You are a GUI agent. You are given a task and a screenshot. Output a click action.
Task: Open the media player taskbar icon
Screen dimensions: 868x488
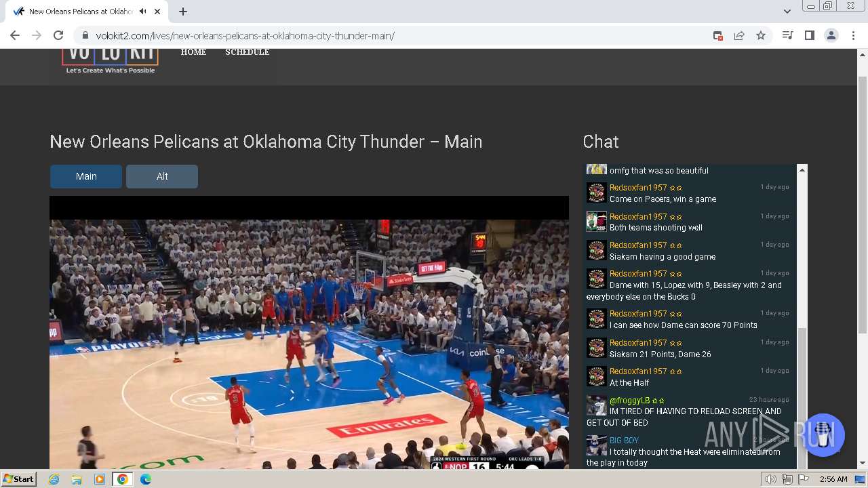[100, 479]
